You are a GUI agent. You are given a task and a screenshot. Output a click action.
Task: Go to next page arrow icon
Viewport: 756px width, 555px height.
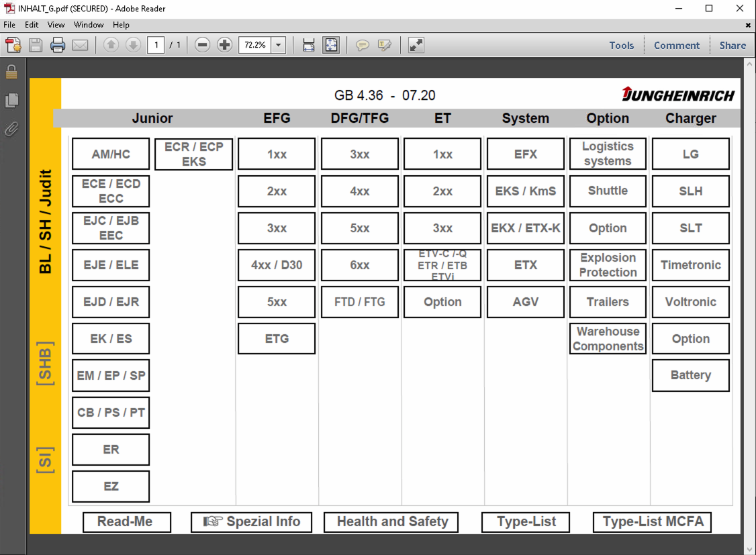(133, 45)
